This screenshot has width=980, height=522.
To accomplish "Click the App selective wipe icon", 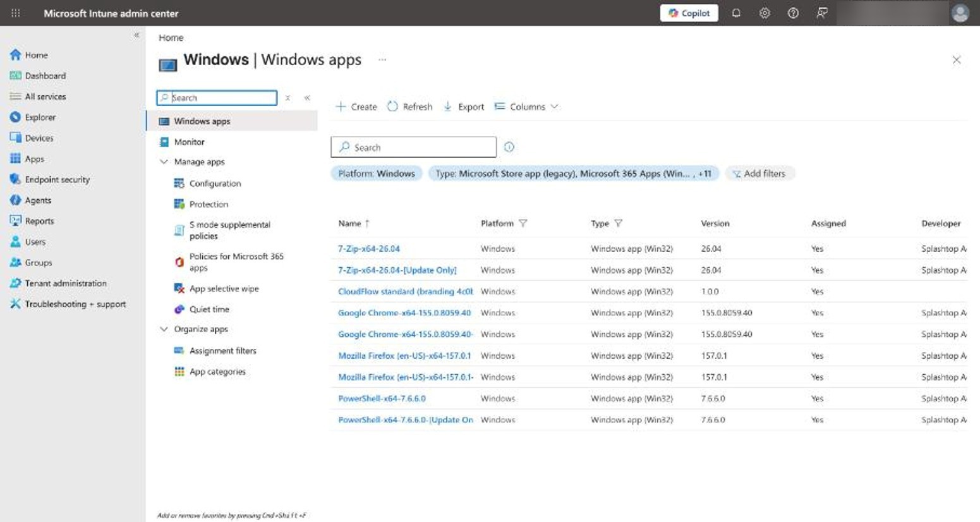I will [x=179, y=288].
